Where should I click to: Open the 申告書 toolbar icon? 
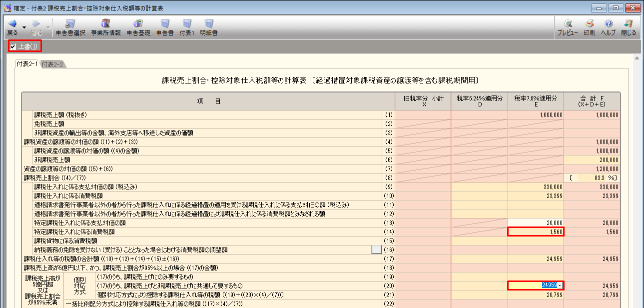click(x=165, y=24)
